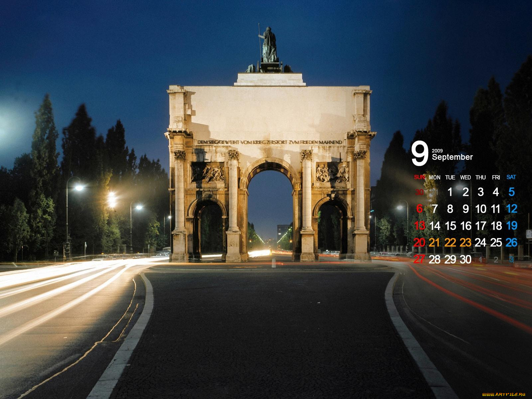Click red Sunday date 27
Screen dimensions: 532x399
(x=420, y=260)
